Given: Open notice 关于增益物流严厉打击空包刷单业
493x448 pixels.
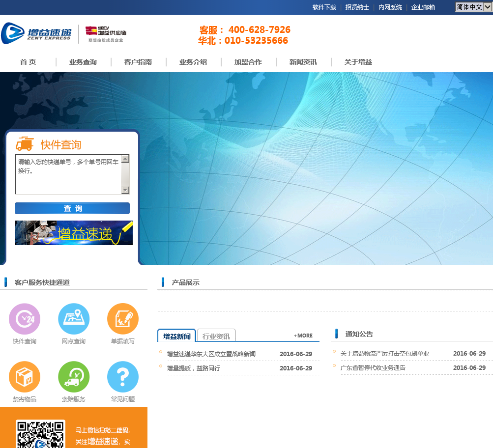Looking at the screenshot, I should [x=385, y=354].
